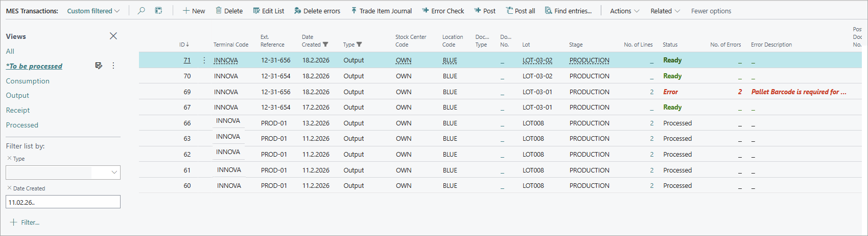Viewport: 868px width, 236px height.
Task: Click Ready status in row 67
Action: point(672,107)
